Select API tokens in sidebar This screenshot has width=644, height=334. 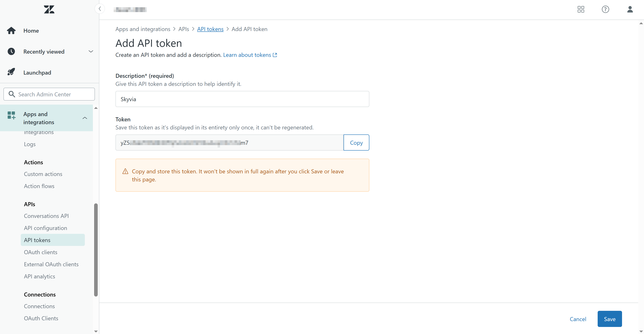pos(53,240)
